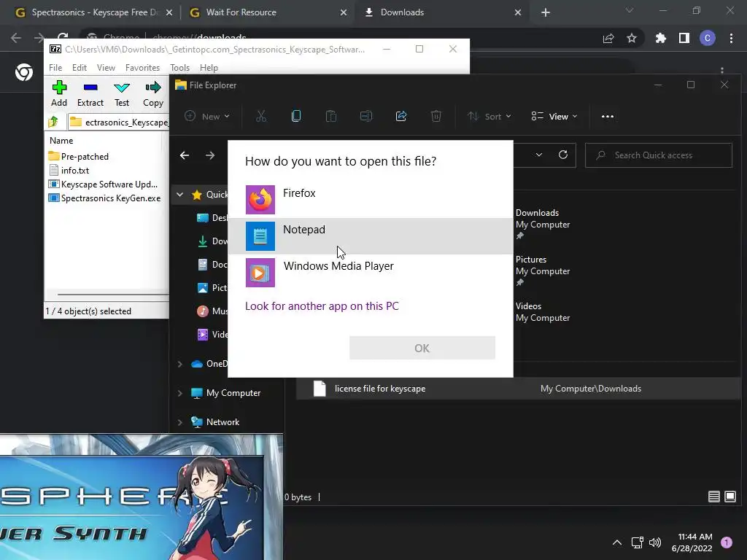Open the volume control in system tray

tap(655, 542)
